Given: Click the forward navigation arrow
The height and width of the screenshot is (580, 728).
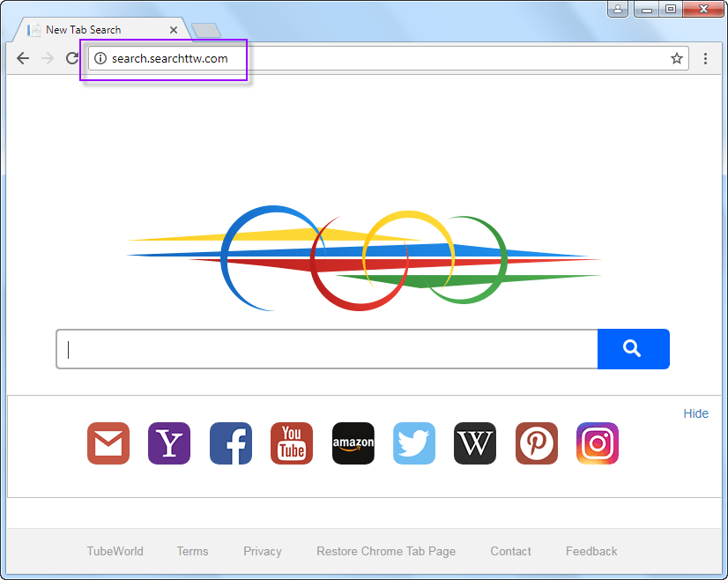Looking at the screenshot, I should click(48, 58).
